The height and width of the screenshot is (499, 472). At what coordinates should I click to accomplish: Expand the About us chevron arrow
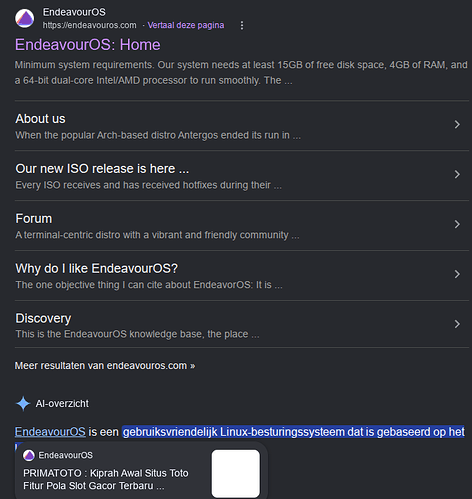point(457,124)
